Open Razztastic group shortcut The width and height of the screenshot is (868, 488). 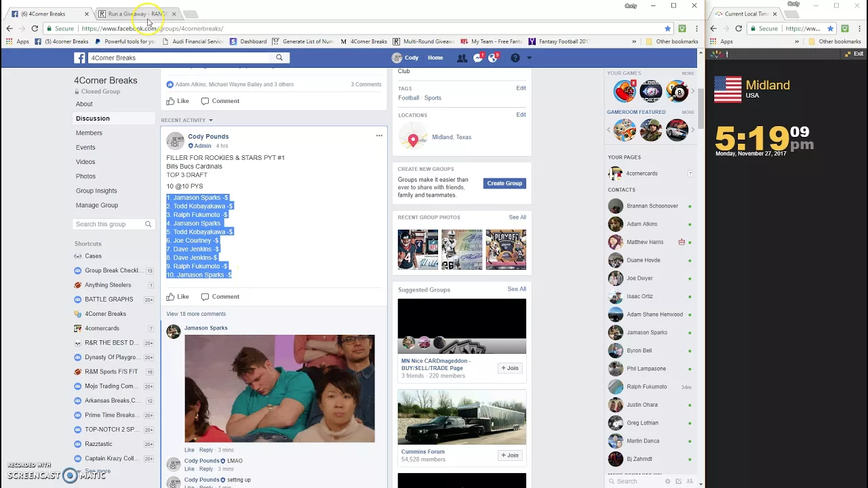[98, 444]
